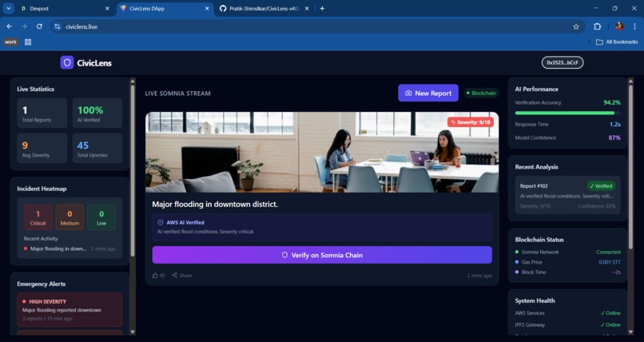Click the site information icon in address bar
The height and width of the screenshot is (342, 644).
click(x=58, y=26)
